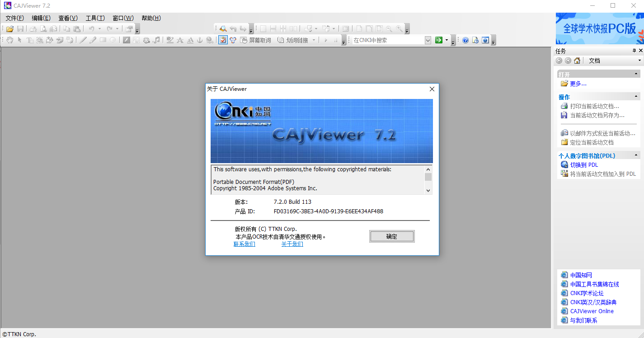Screen dimensions: 644x338
Task: Open the Undo history dropdown arrow
Action: (99, 29)
